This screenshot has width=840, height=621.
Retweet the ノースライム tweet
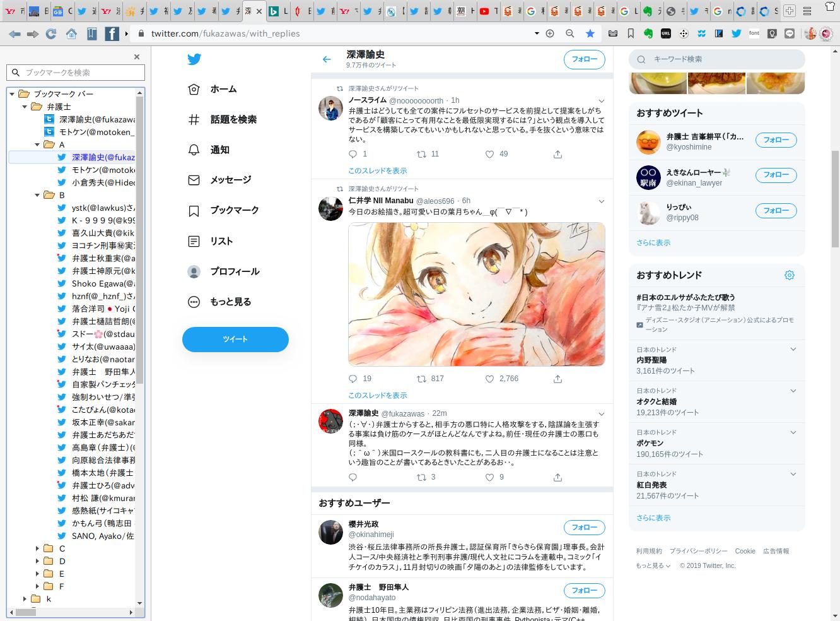pos(421,154)
